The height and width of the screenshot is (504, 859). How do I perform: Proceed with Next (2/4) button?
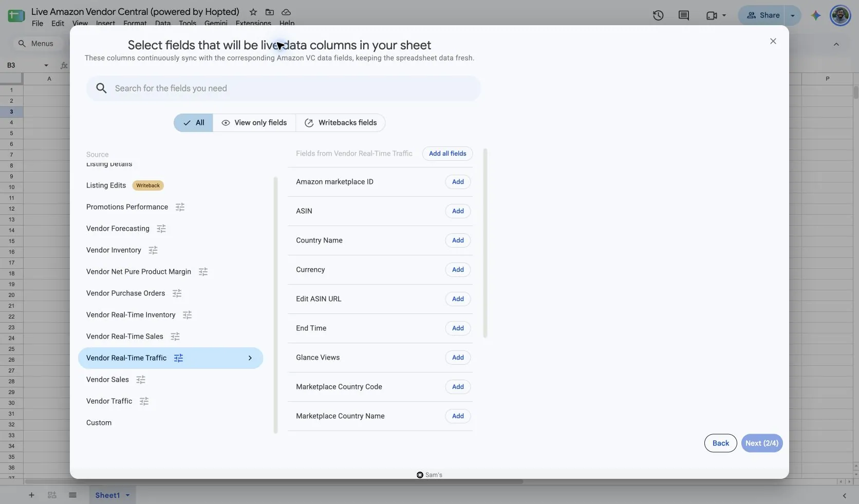[762, 443]
